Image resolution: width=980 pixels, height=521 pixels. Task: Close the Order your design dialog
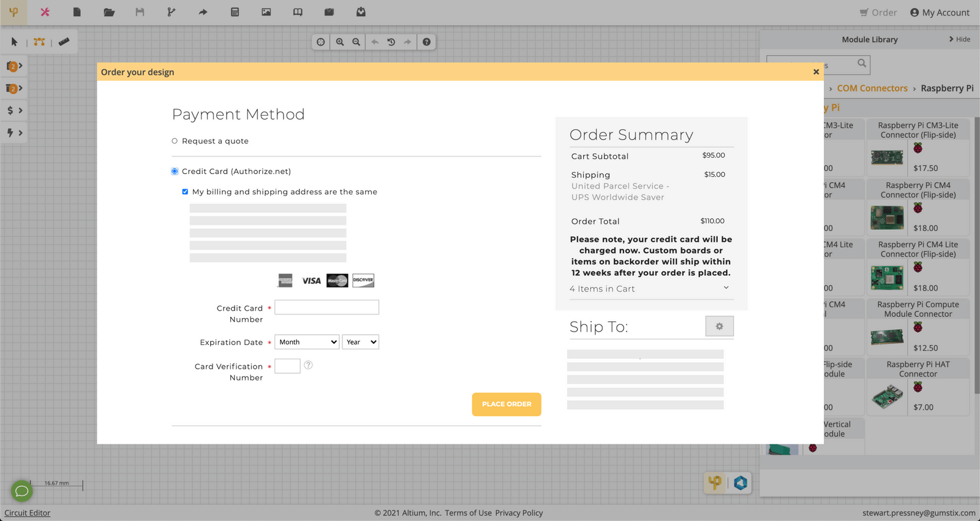[816, 72]
